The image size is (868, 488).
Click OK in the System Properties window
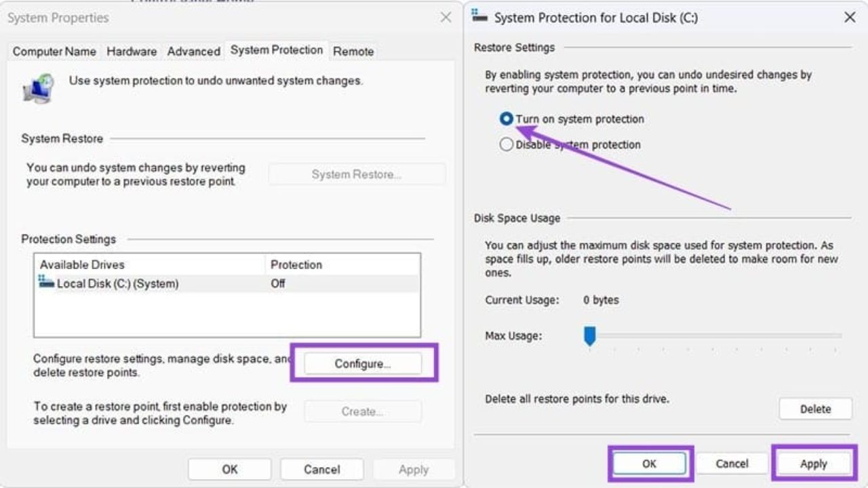click(x=229, y=469)
